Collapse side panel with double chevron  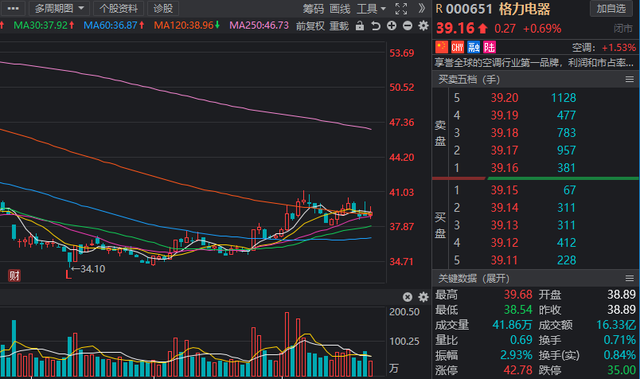(x=422, y=8)
